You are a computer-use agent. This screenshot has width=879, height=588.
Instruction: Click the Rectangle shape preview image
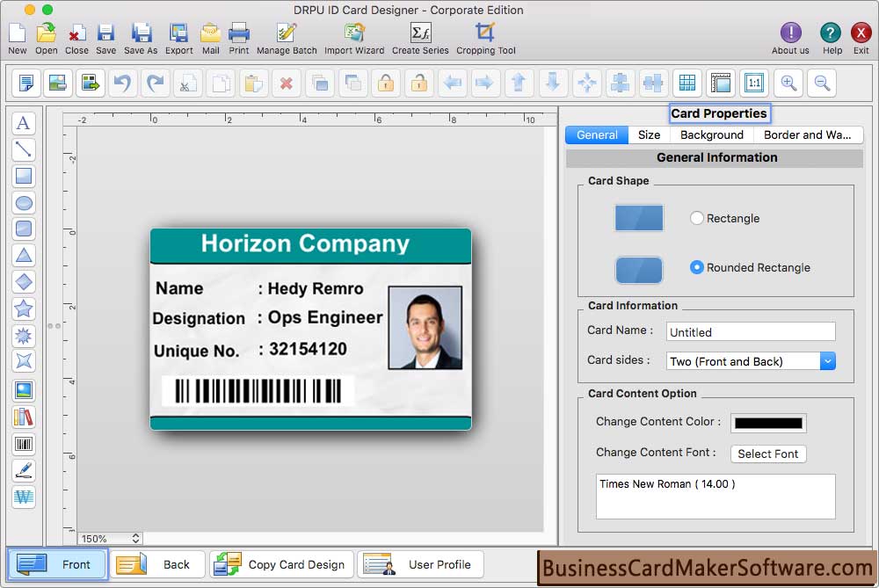tap(639, 218)
